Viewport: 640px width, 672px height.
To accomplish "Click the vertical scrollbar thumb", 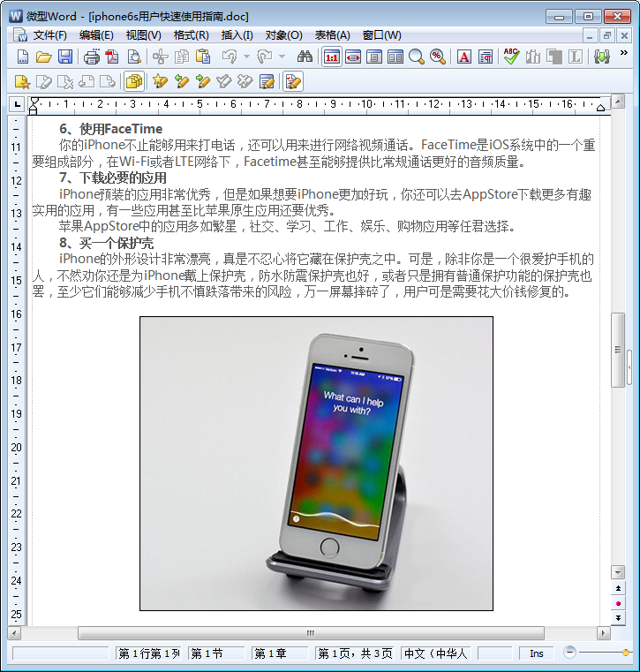I will tap(618, 350).
